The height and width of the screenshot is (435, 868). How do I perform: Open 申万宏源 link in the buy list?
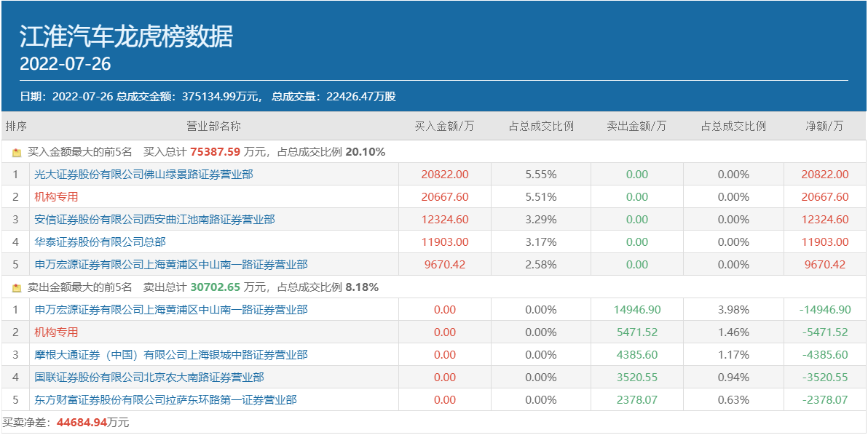170,265
